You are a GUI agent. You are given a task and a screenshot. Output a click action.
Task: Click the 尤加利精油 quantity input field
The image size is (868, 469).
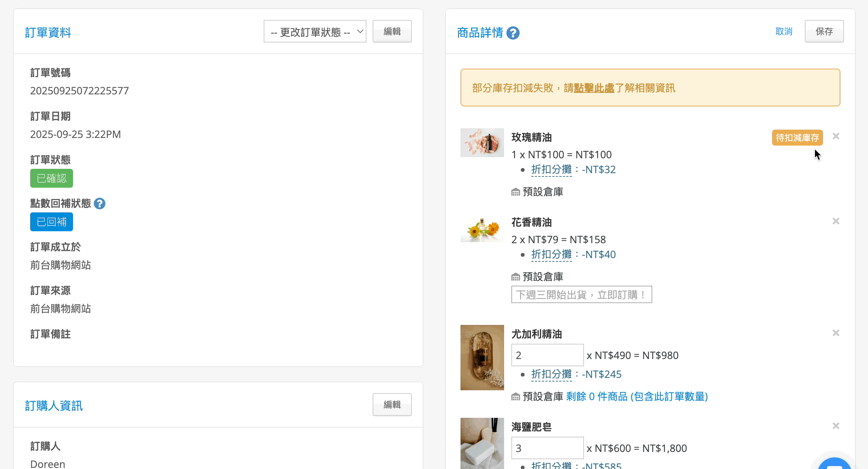point(547,355)
